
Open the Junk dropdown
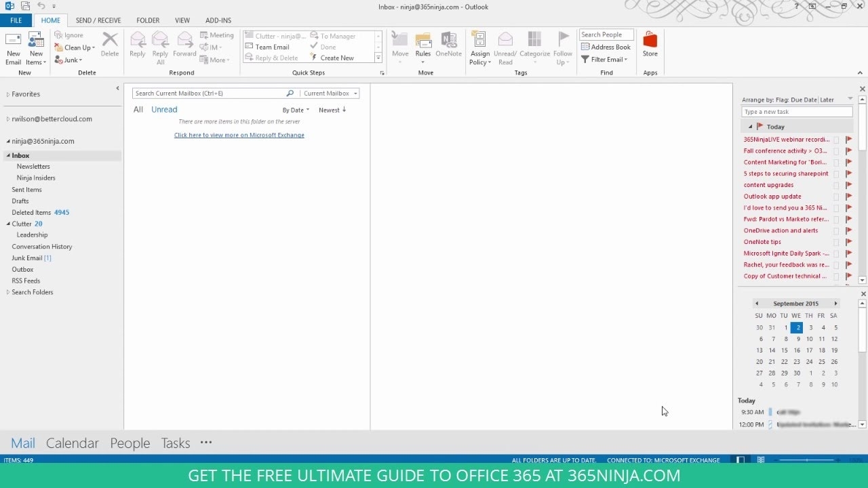coord(68,60)
